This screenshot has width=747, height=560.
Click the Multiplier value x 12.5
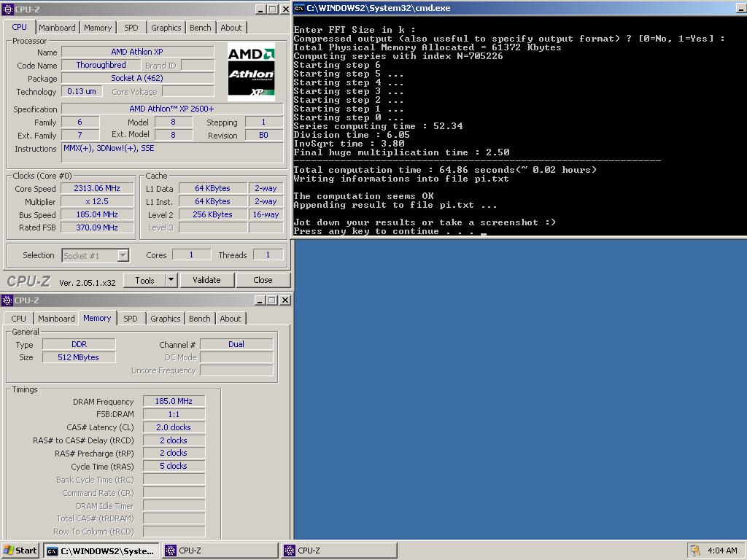pyautogui.click(x=97, y=201)
